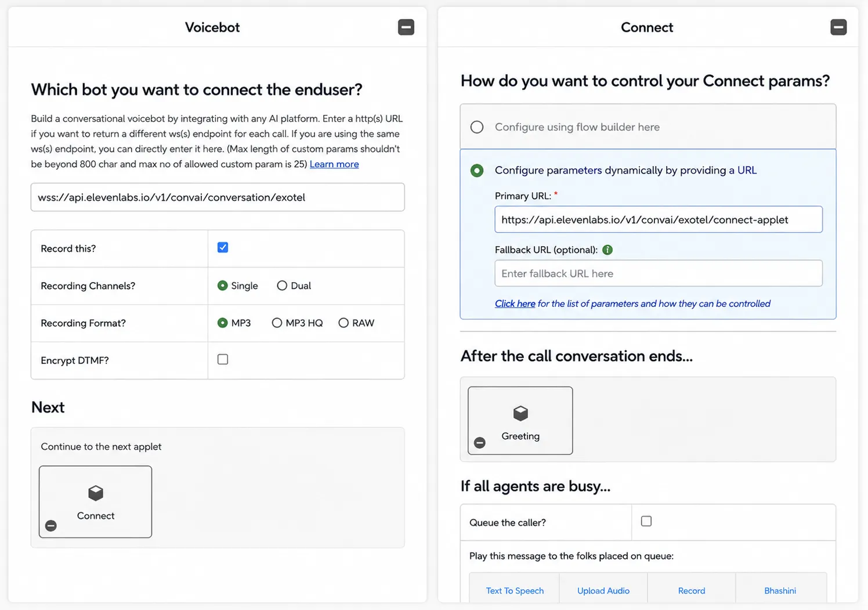
Task: Click the 'Recording Channels?' row label
Action: [88, 286]
